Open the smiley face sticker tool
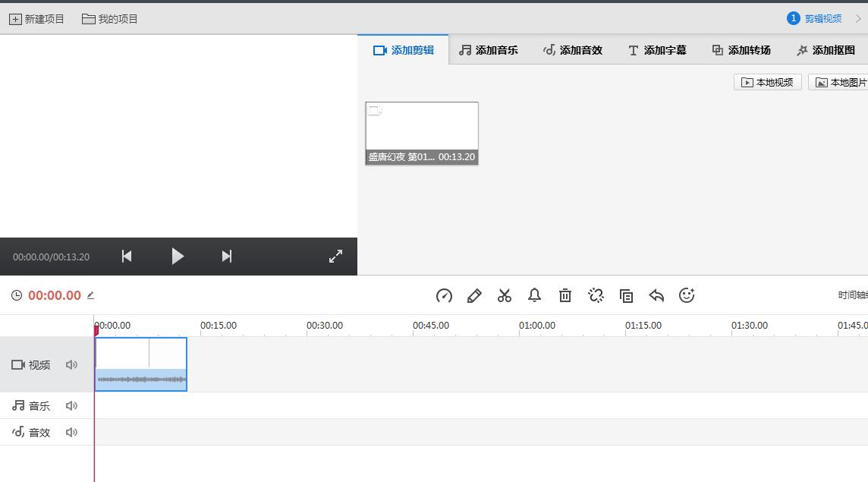The height and width of the screenshot is (482, 868). coord(687,295)
